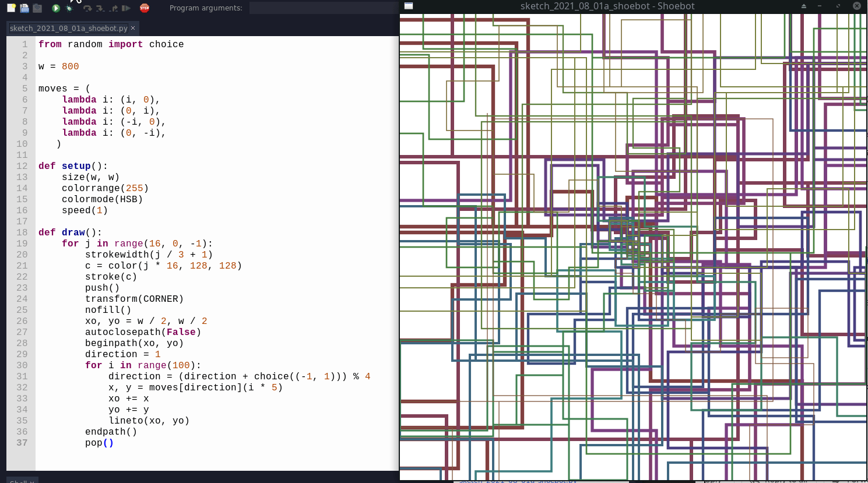Click the Shoebot window title text
This screenshot has width=868, height=483.
607,6
